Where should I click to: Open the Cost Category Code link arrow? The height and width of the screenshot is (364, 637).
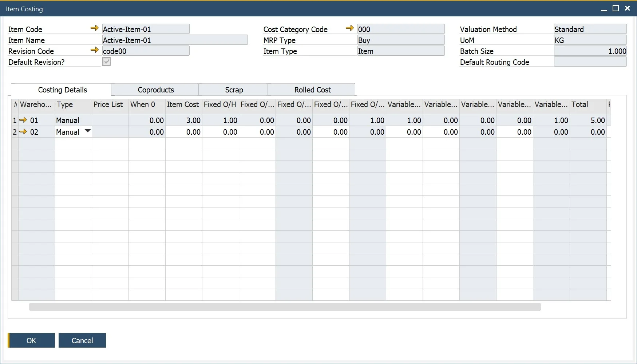[x=349, y=28]
